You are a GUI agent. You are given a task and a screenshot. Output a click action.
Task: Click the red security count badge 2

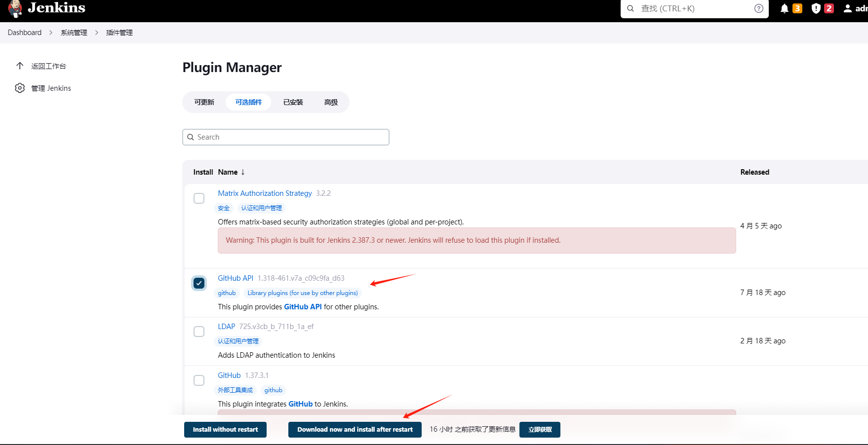point(829,8)
